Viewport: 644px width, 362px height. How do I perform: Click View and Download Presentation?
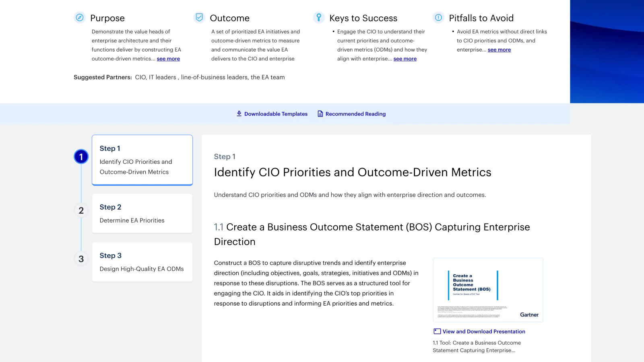[x=483, y=331]
